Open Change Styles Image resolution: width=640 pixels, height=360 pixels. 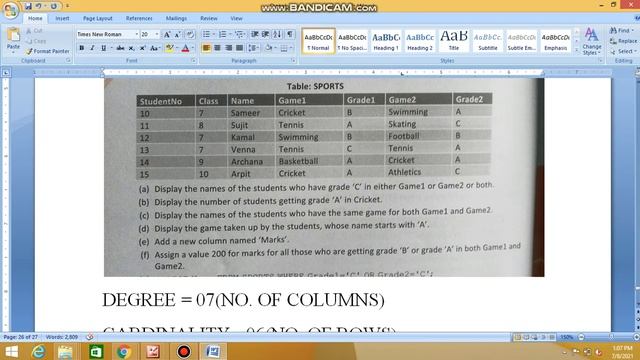592,41
